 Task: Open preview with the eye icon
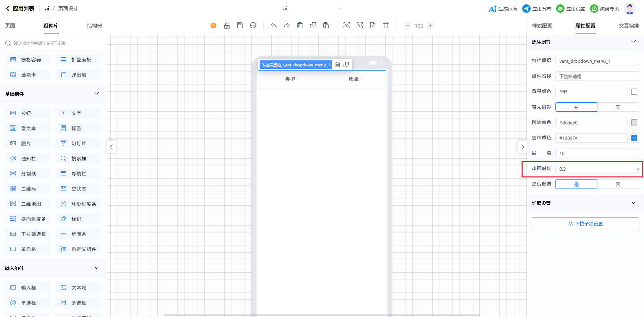click(346, 25)
